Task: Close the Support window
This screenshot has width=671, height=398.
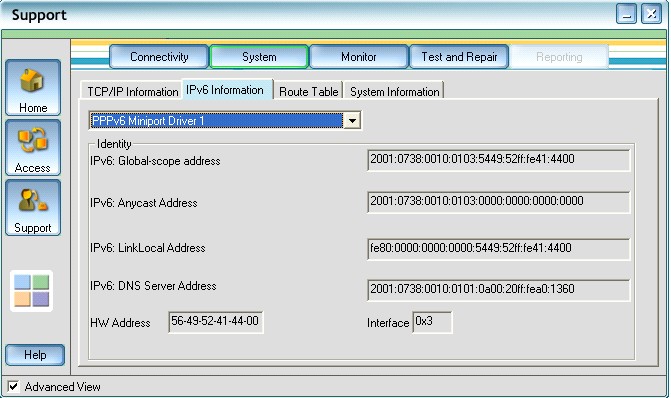Action: [x=651, y=14]
